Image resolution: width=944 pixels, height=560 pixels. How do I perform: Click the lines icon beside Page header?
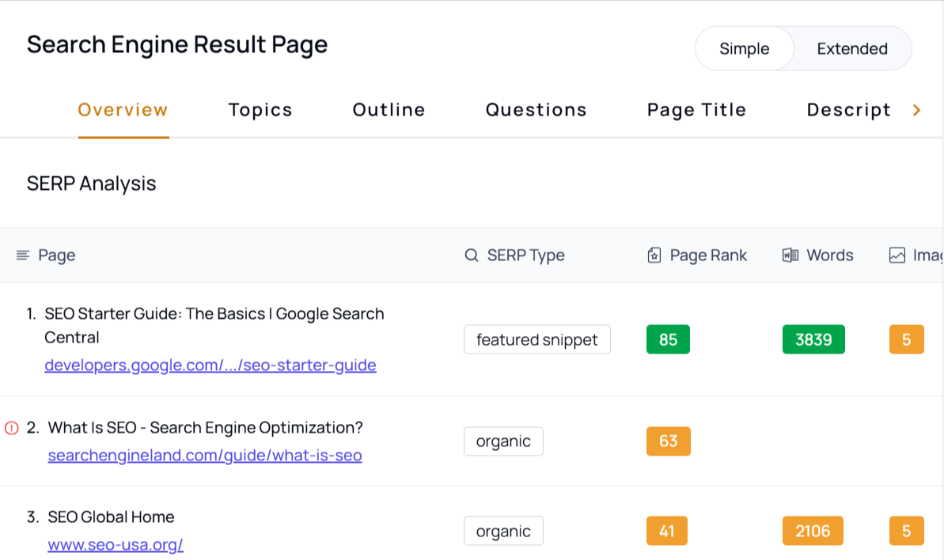(x=22, y=255)
